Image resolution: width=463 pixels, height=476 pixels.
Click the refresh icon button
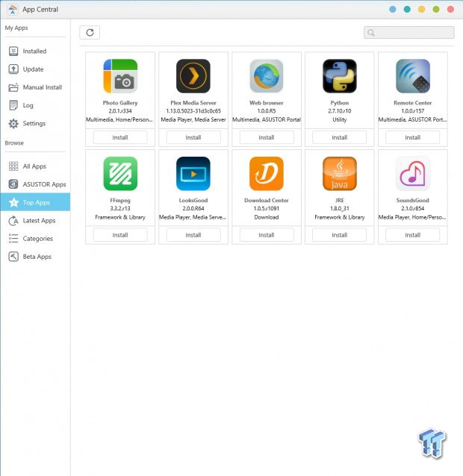90,33
